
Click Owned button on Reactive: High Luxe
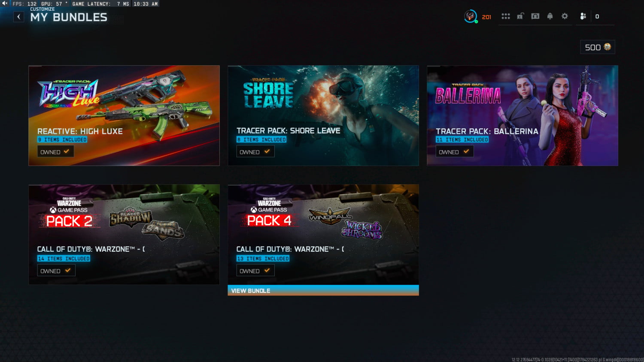tap(55, 151)
